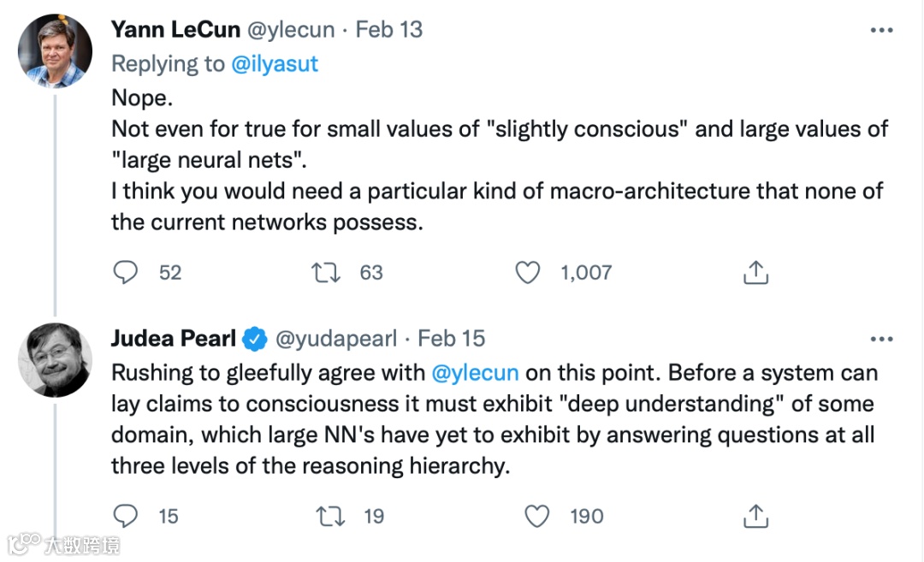
Task: Retweet Yann LeCun's tweet
Action: [x=325, y=273]
